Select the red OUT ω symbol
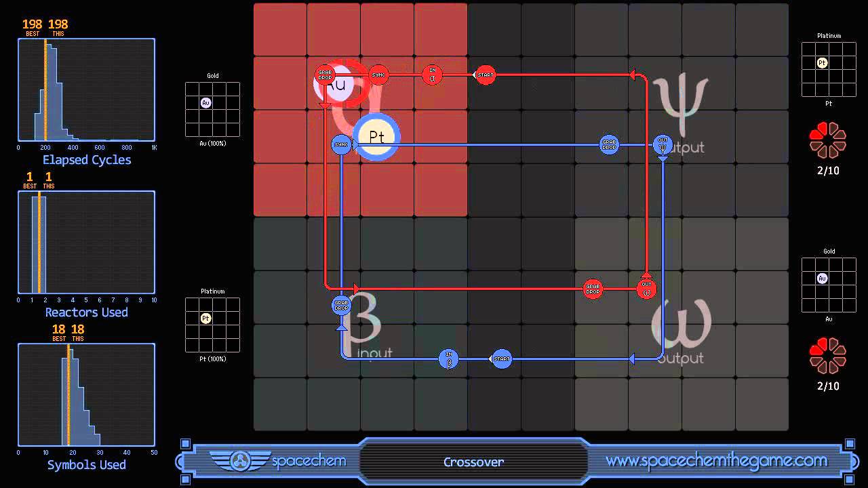Image resolution: width=868 pixels, height=488 pixels. pyautogui.click(x=646, y=289)
